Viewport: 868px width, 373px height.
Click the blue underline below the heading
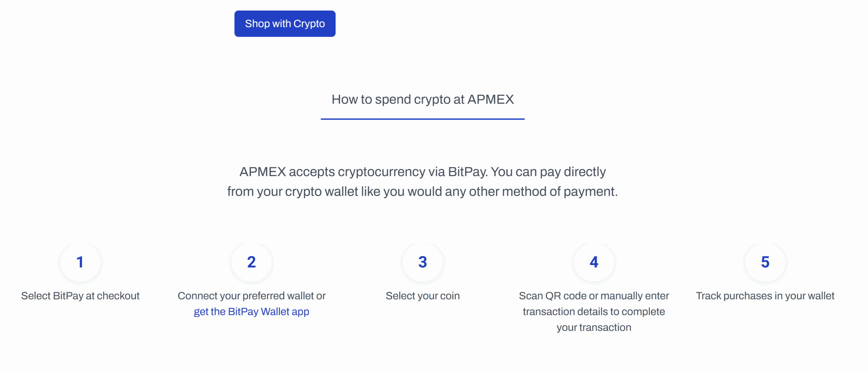point(422,119)
